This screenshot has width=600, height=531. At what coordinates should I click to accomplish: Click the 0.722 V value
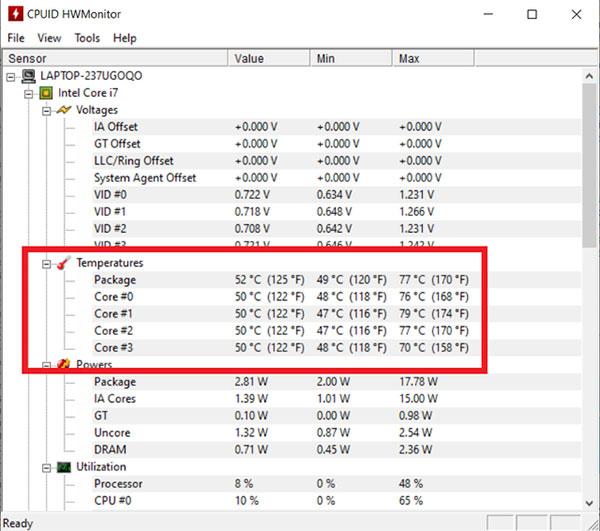pyautogui.click(x=252, y=195)
